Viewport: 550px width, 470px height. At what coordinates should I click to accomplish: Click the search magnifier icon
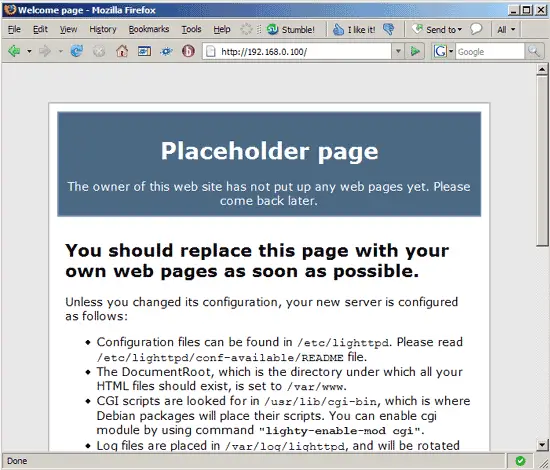[534, 52]
